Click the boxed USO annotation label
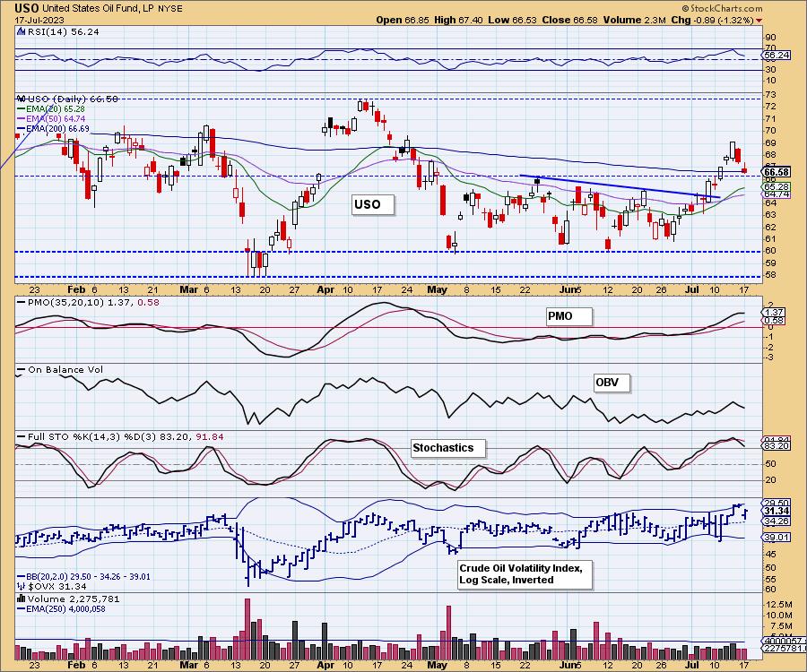Screen dimensions: 807x672 click(x=373, y=204)
